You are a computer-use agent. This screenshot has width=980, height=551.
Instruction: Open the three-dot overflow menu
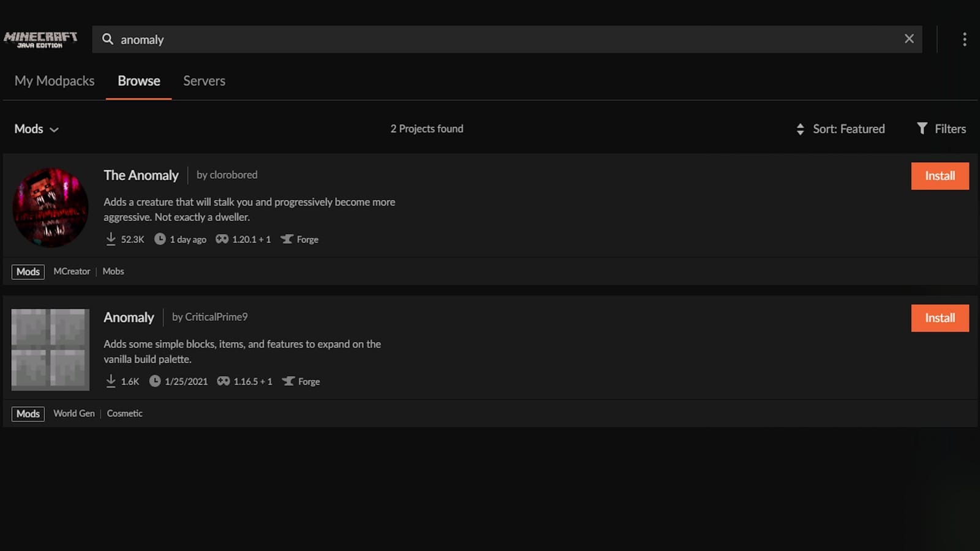(965, 39)
